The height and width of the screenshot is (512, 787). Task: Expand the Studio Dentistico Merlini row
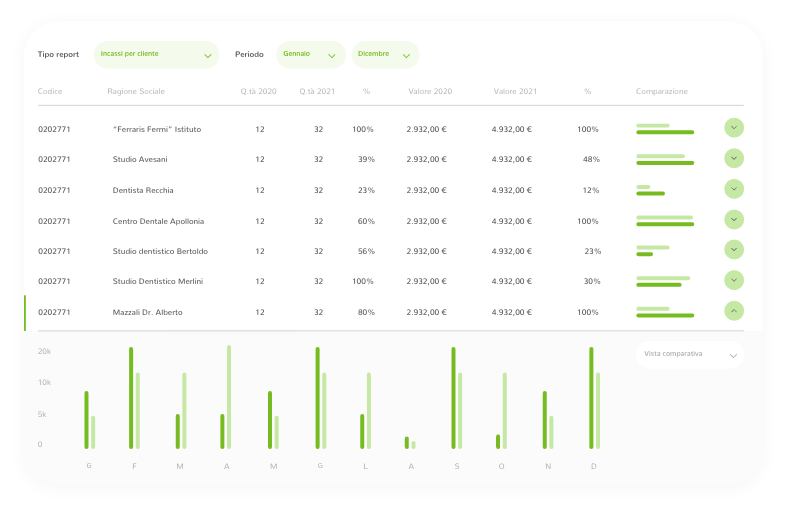tap(734, 281)
